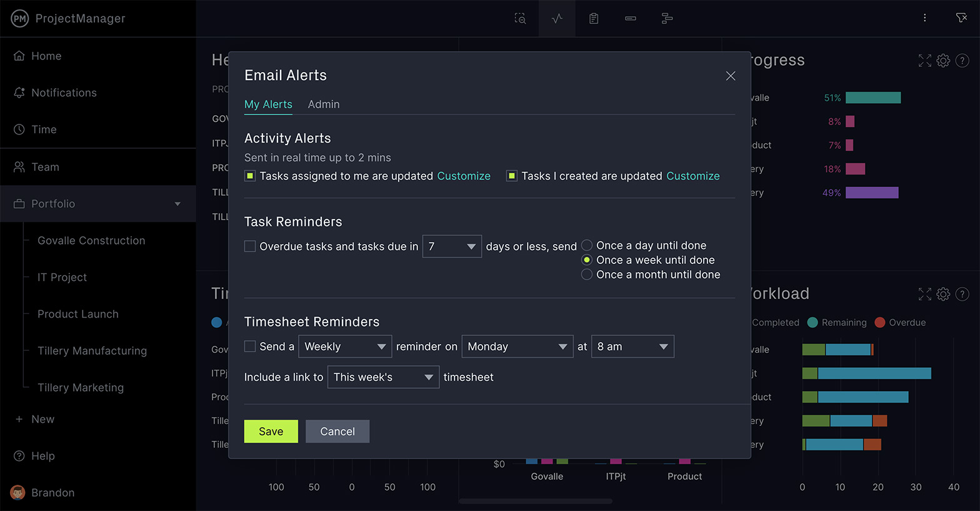
Task: Click the filter icon at top right
Action: [x=961, y=18]
